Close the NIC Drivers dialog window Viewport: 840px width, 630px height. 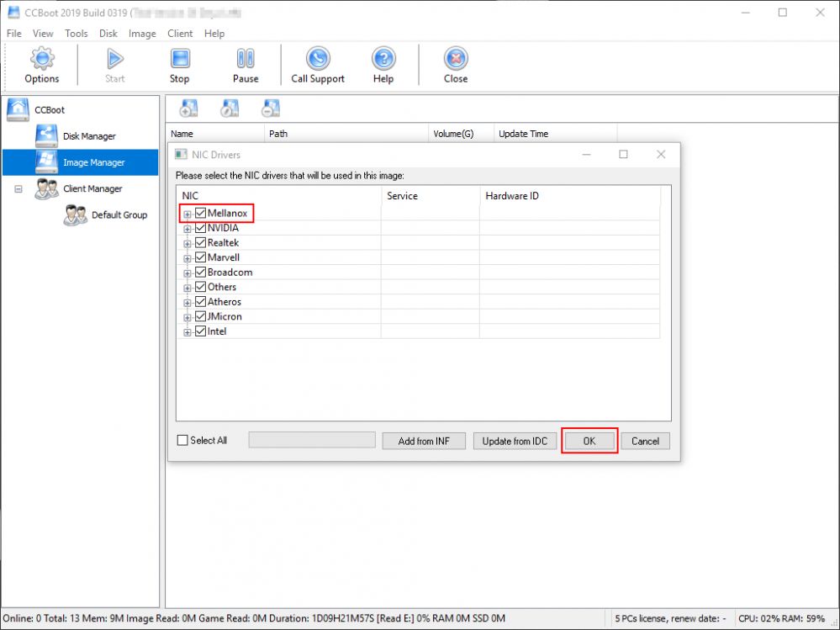tap(661, 154)
